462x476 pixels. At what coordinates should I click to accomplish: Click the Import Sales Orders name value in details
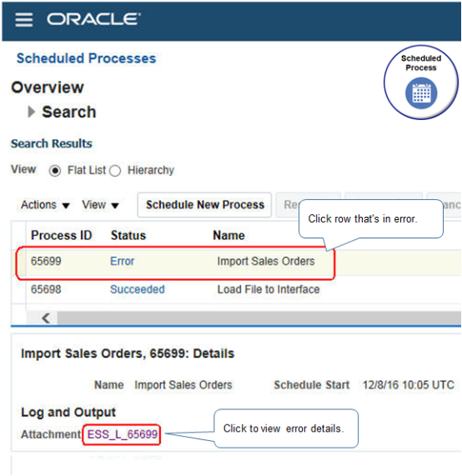[x=183, y=385]
